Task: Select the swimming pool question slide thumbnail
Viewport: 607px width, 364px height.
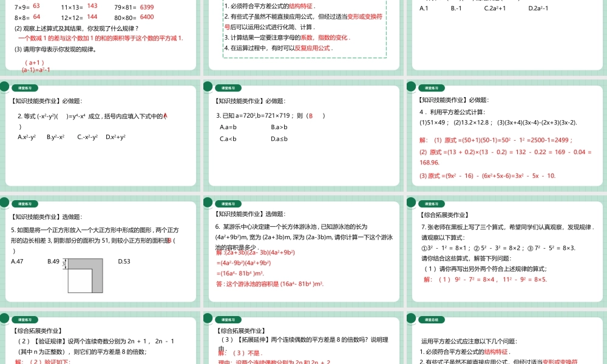Action: pyautogui.click(x=303, y=252)
